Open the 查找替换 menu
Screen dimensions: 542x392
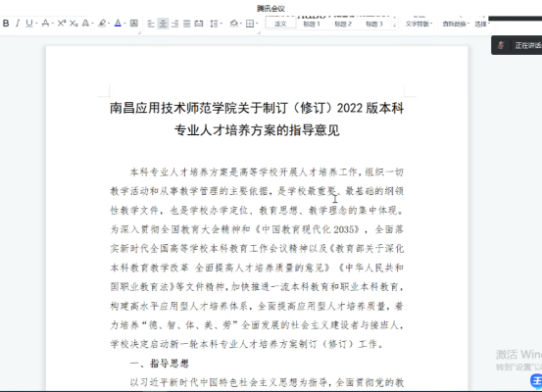tap(456, 24)
